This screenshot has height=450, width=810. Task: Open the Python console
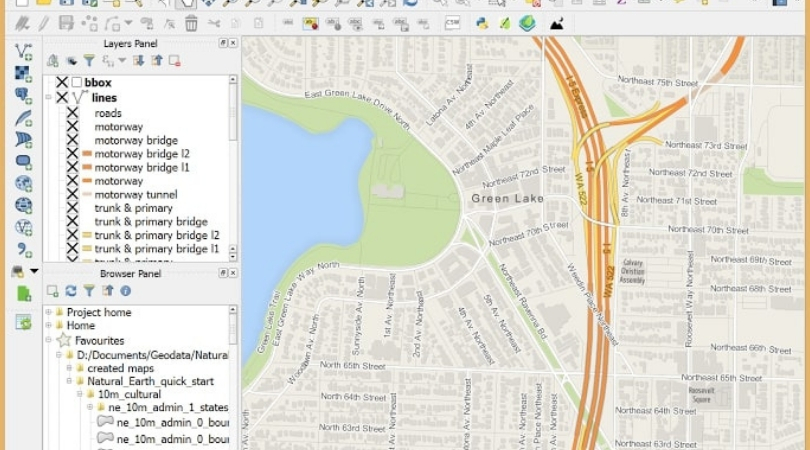click(482, 24)
